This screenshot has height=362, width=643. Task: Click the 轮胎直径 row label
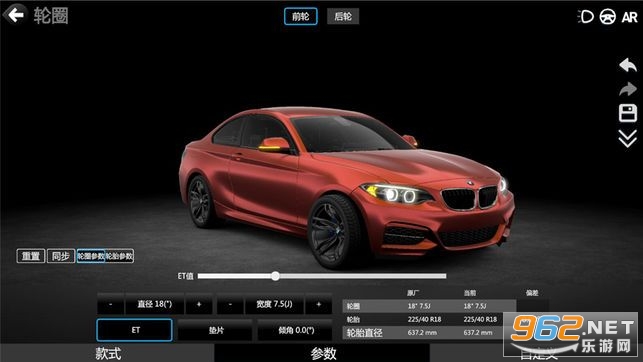coord(365,332)
